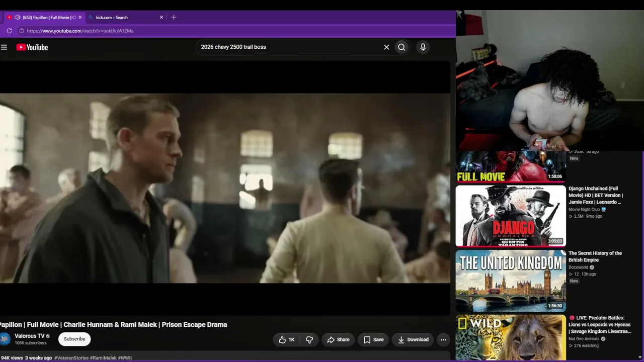Go to the YouTube home logo

tap(32, 47)
